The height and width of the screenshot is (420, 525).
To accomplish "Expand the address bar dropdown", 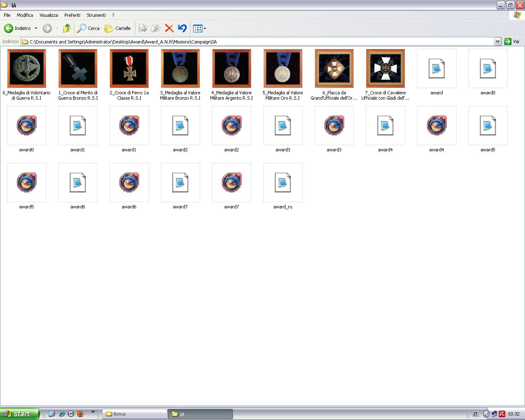I will coord(498,41).
